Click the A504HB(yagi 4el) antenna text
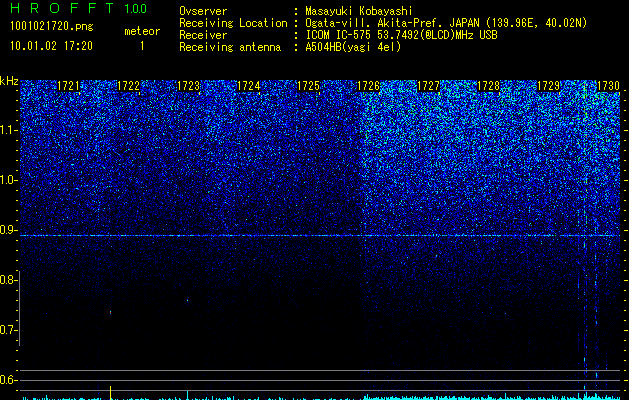Viewport: 629px width, 400px height. pos(353,47)
